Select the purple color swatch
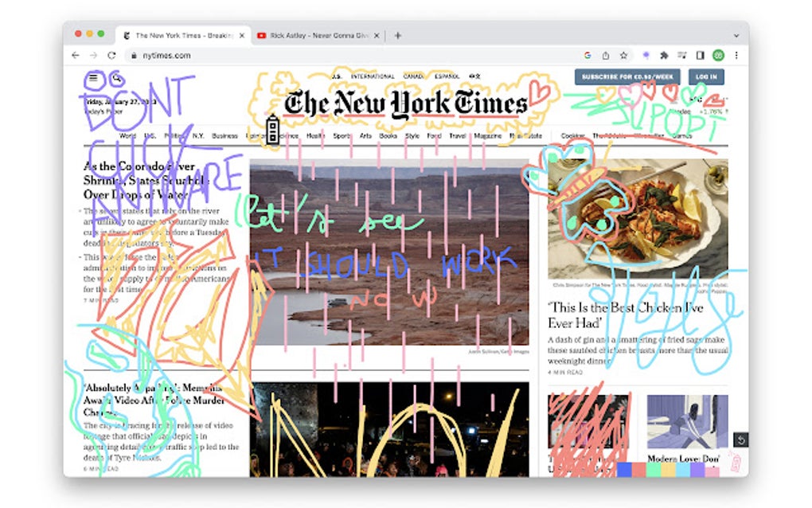The width and height of the screenshot is (812, 508). pyautogui.click(x=697, y=471)
